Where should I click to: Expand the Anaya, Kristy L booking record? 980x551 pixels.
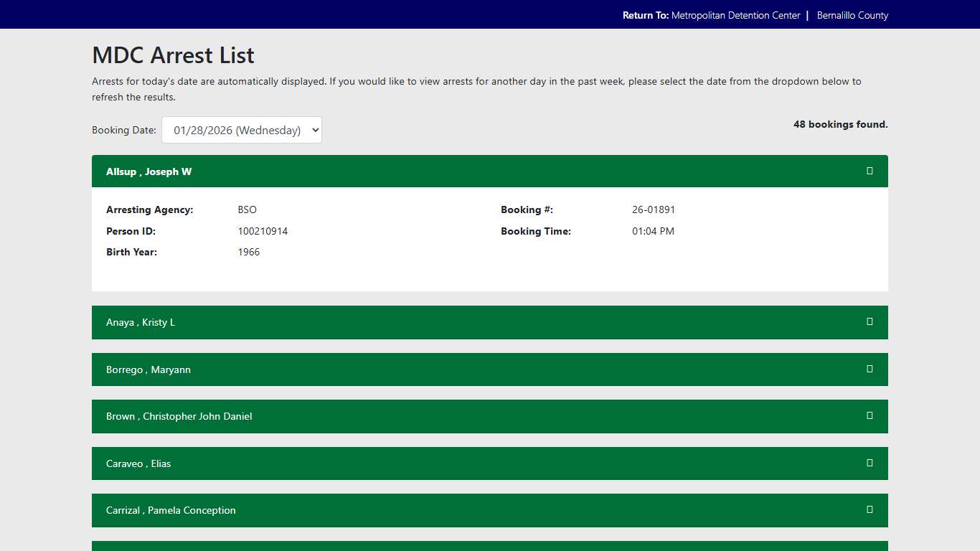[x=490, y=322]
